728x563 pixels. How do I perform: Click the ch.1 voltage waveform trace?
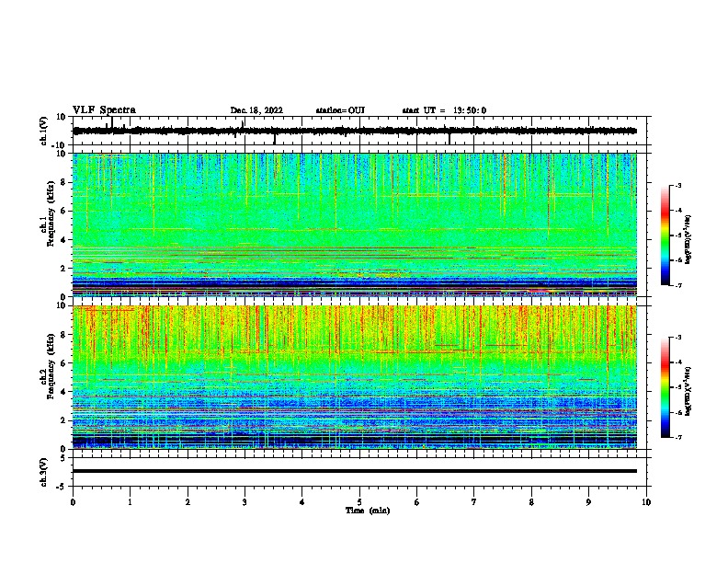(355, 131)
